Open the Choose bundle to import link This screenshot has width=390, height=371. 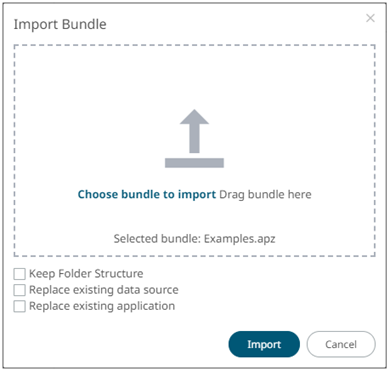(x=147, y=194)
